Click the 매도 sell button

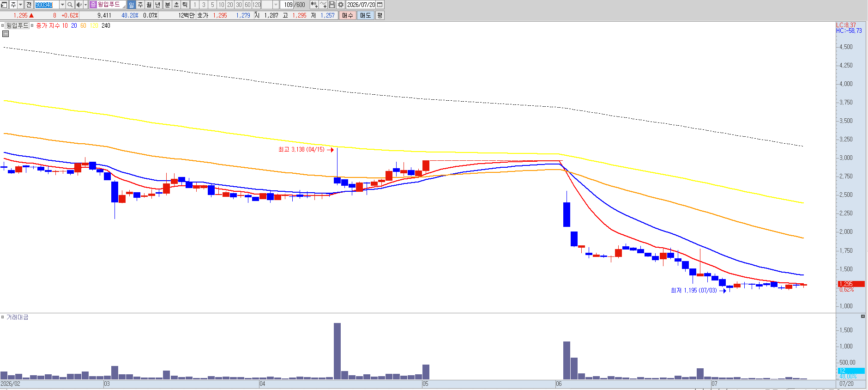click(x=365, y=15)
